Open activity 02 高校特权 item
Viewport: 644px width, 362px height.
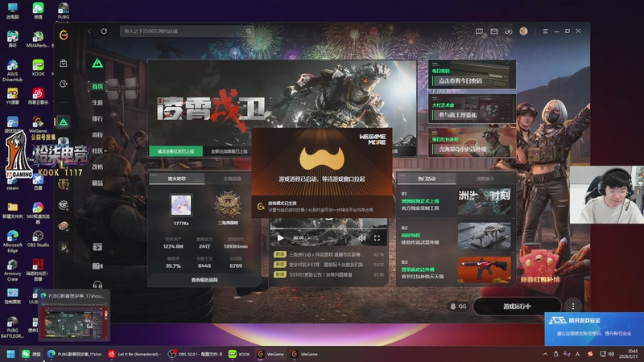coord(456,236)
